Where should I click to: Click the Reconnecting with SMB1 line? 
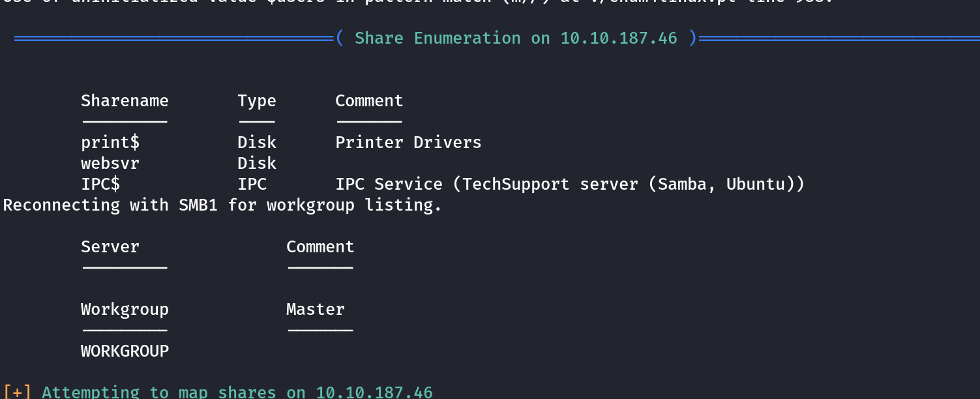click(222, 205)
